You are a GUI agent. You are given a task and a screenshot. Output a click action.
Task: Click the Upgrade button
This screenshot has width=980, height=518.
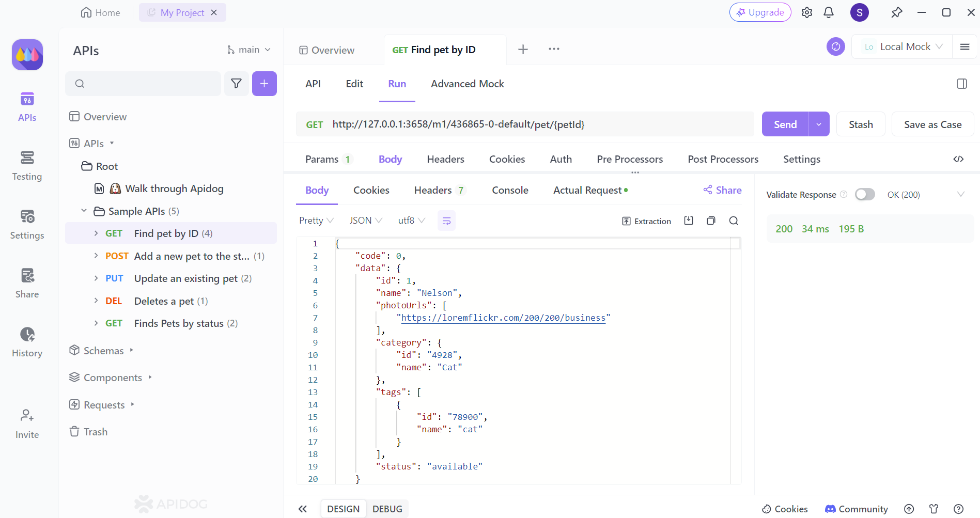759,12
